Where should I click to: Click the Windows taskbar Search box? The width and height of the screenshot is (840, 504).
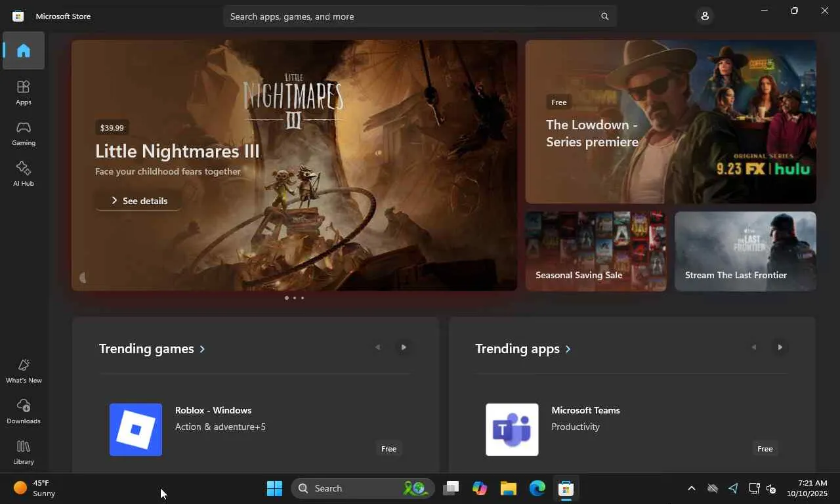pyautogui.click(x=363, y=488)
